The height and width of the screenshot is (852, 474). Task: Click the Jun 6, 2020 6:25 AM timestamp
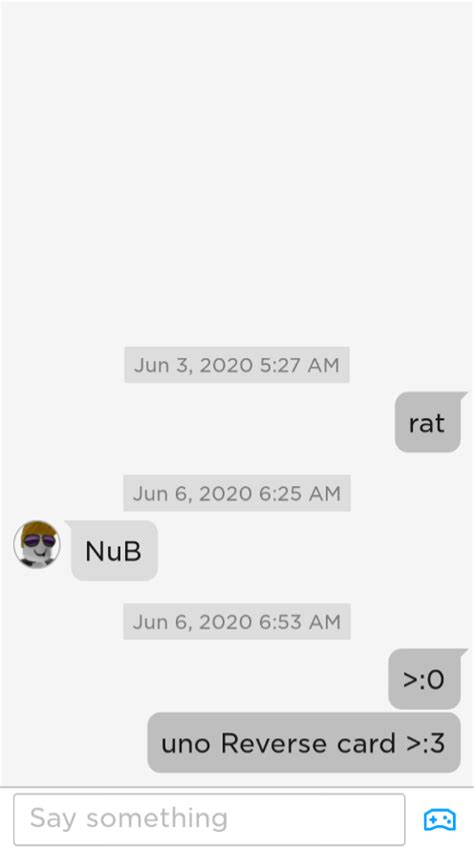(237, 493)
